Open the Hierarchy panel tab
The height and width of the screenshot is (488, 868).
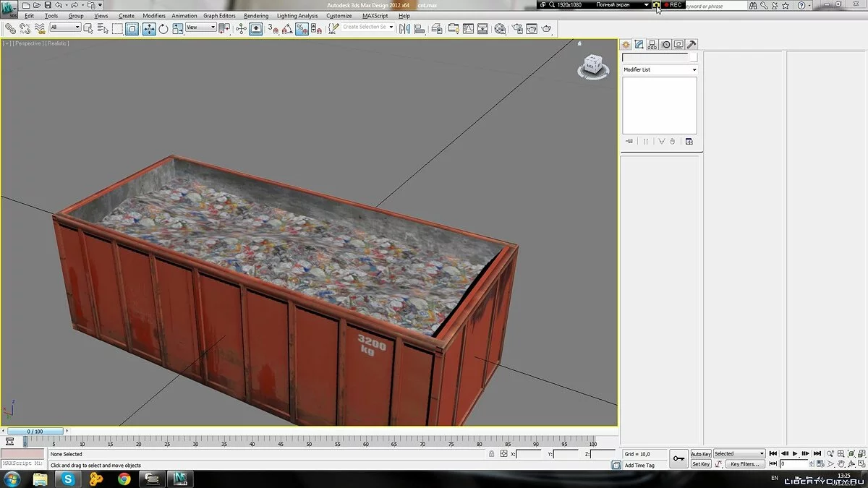pyautogui.click(x=652, y=44)
